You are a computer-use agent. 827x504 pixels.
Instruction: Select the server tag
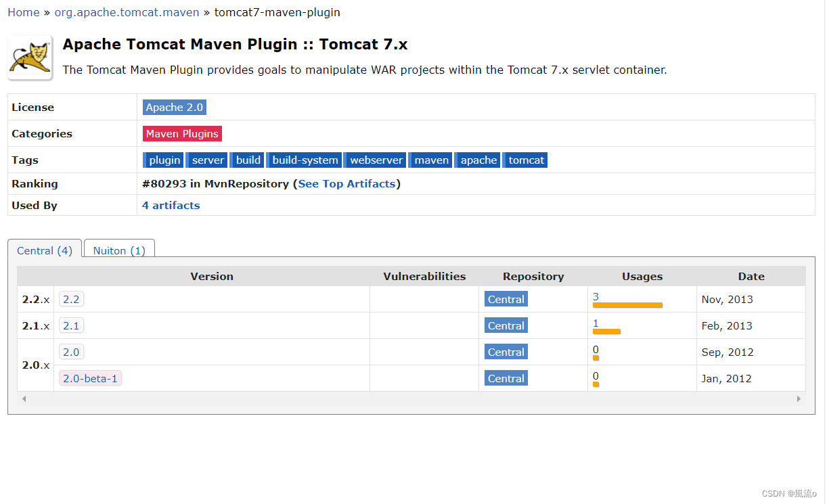click(x=206, y=160)
